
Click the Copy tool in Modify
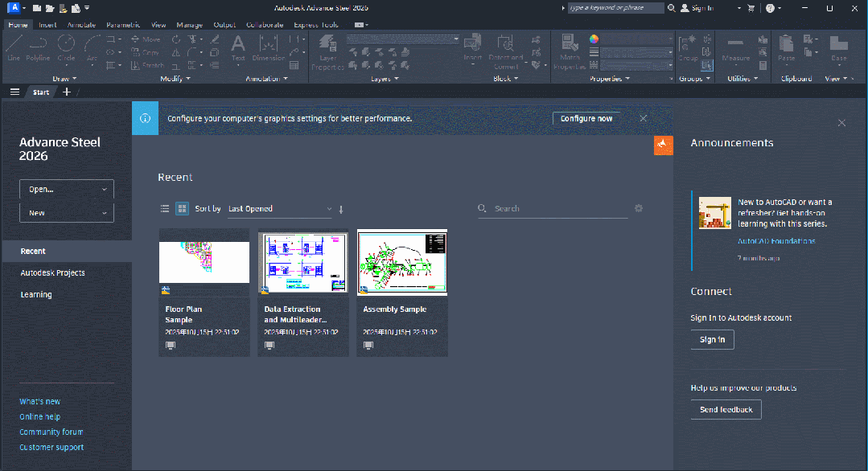click(145, 52)
